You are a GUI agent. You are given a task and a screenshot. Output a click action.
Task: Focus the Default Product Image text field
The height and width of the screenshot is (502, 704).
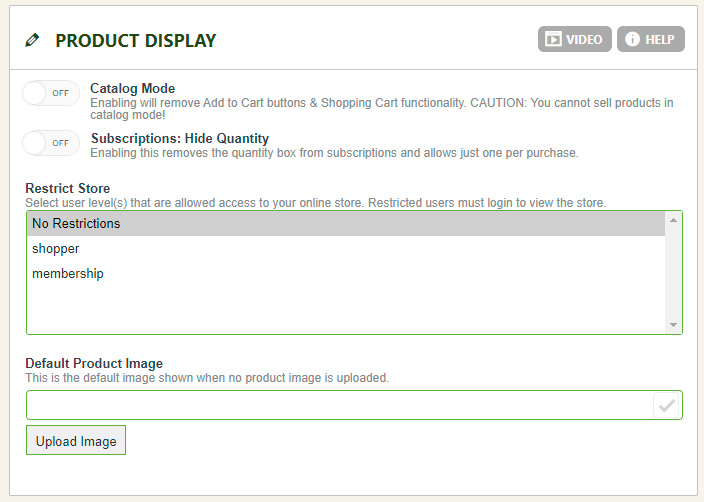click(x=338, y=405)
